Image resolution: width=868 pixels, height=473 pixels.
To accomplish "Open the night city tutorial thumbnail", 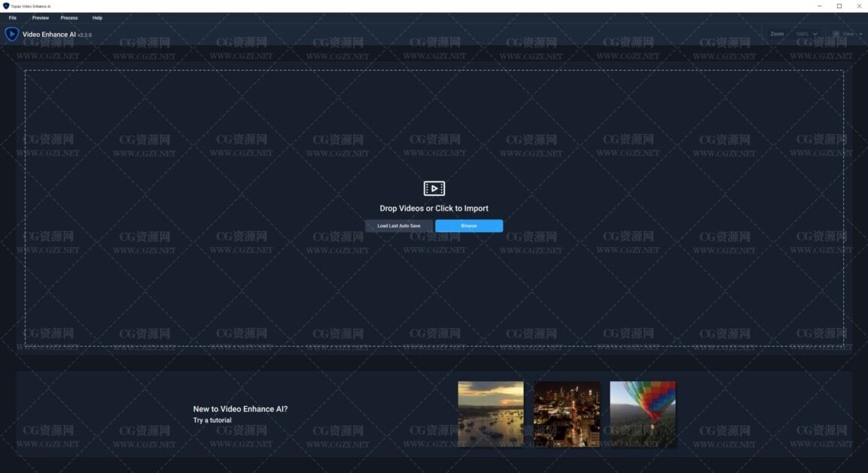I will pyautogui.click(x=567, y=413).
